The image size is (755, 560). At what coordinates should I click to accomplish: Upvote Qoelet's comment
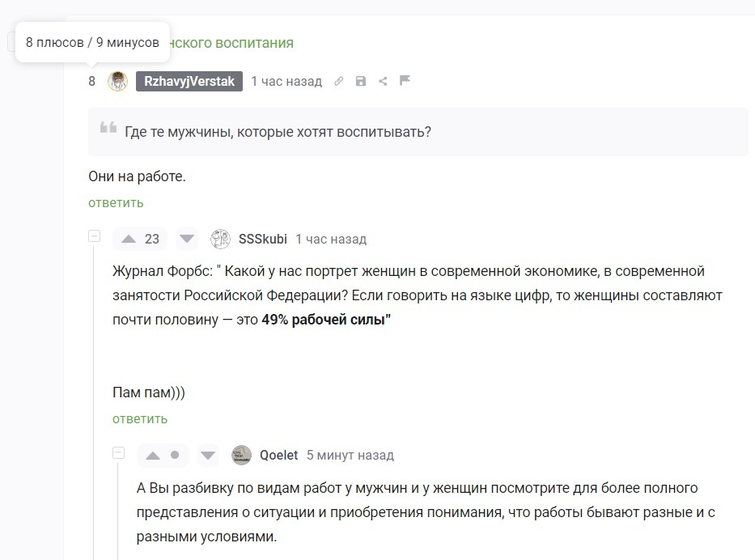[153, 456]
